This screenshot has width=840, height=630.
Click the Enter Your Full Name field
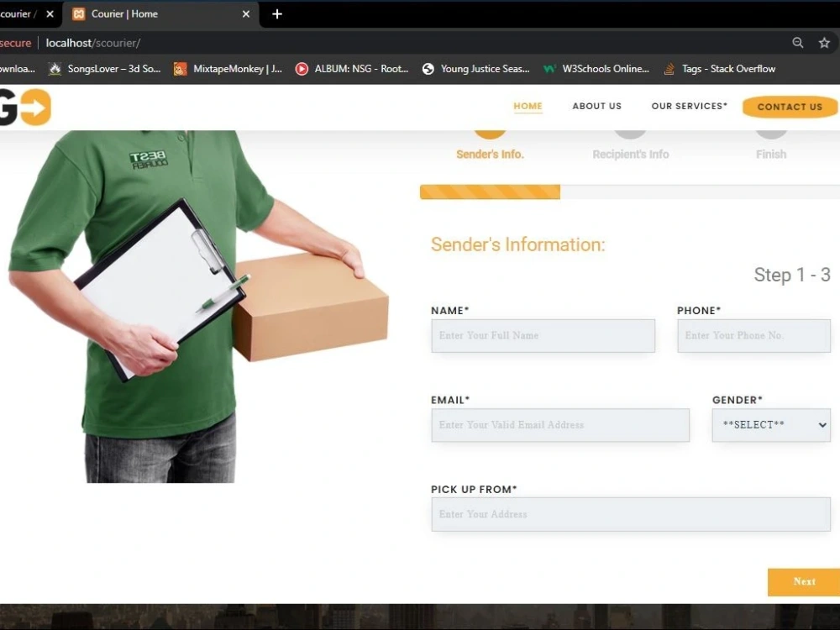point(543,336)
